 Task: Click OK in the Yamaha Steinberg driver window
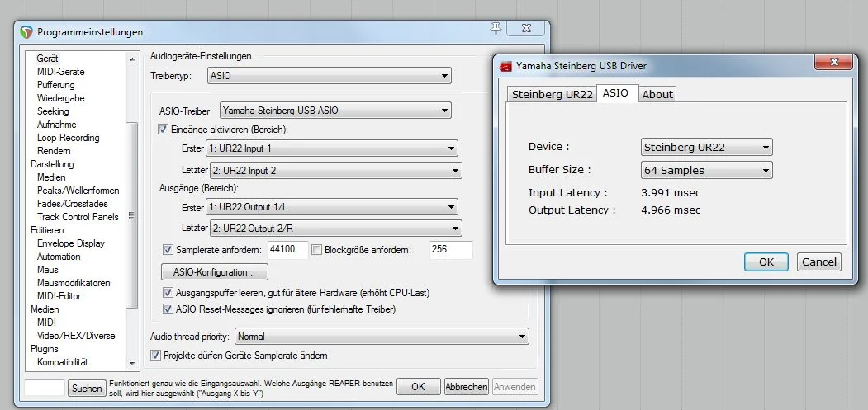(766, 262)
